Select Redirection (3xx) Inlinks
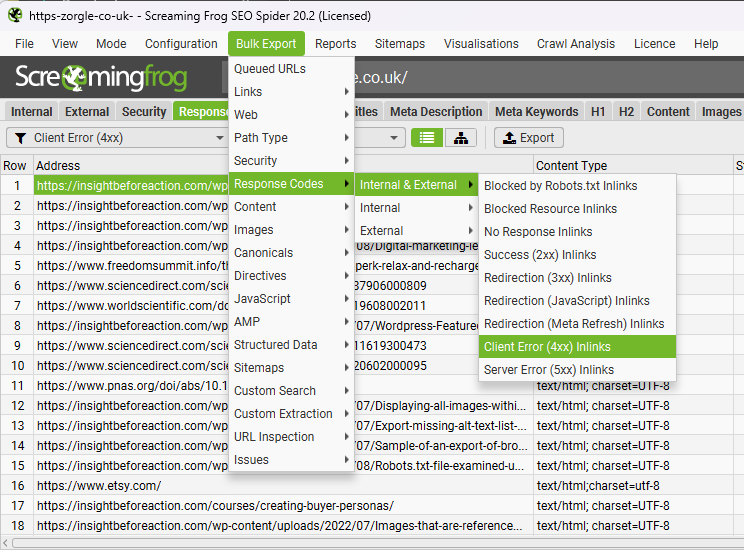 point(577,278)
